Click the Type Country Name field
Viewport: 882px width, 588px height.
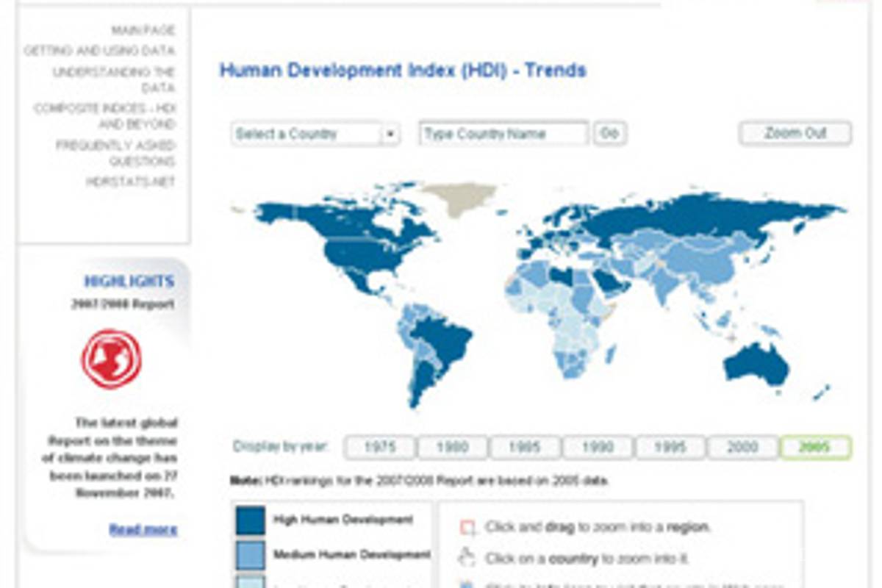point(503,135)
